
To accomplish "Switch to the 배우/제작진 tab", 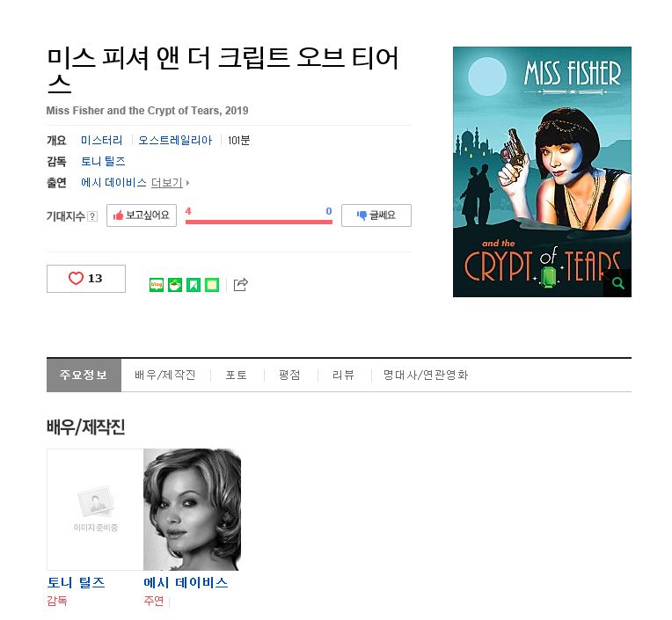I will [165, 375].
